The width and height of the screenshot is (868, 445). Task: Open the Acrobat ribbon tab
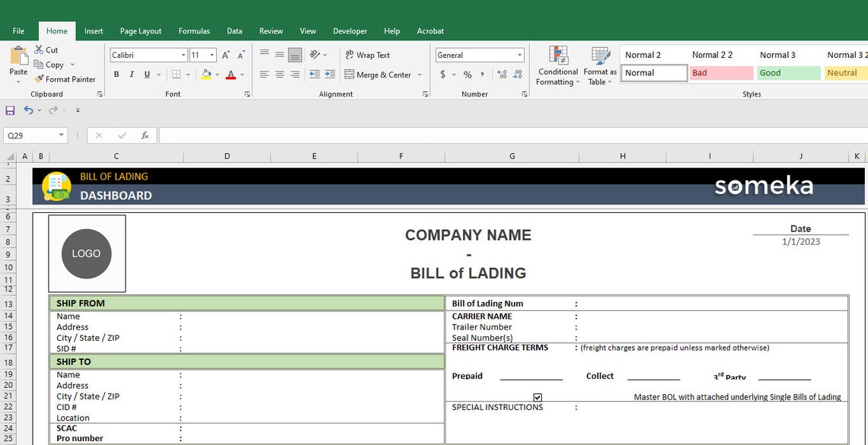tap(430, 31)
